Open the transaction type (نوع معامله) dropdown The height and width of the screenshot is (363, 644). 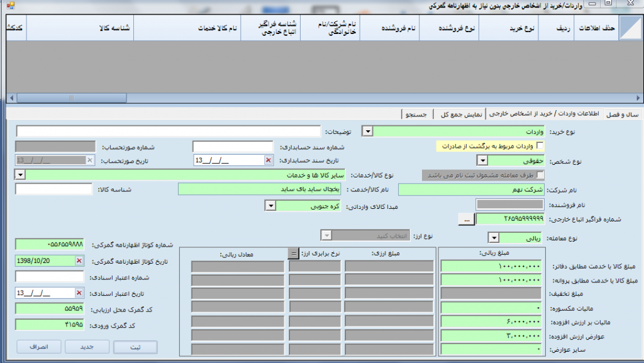click(494, 238)
